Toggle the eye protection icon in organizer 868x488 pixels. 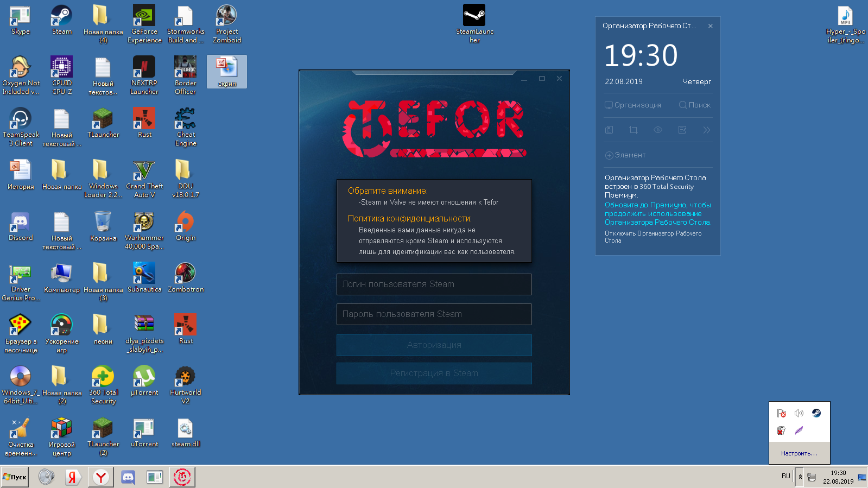pyautogui.click(x=658, y=130)
